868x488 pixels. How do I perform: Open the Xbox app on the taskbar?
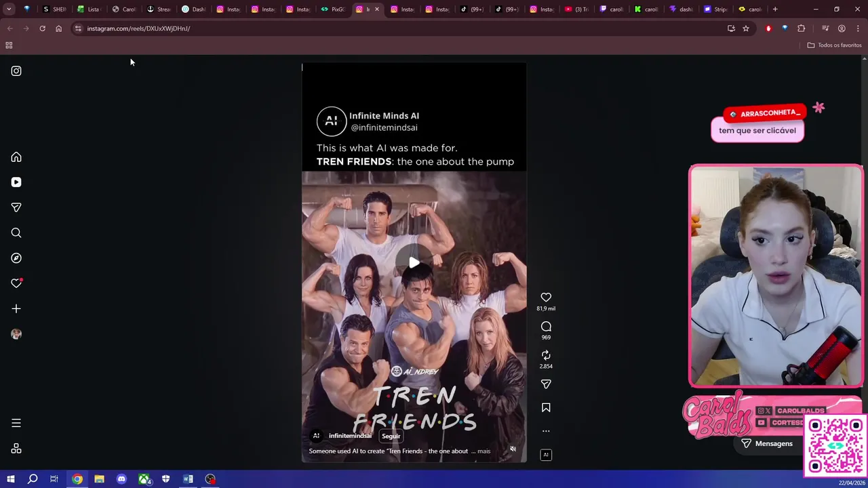pyautogui.click(x=144, y=479)
